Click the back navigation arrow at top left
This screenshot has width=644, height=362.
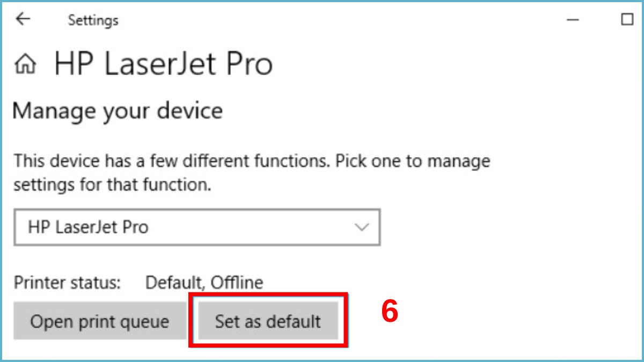[23, 20]
